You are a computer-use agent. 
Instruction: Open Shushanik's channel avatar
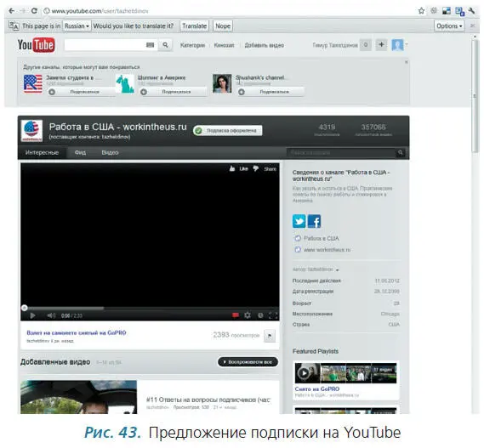[x=222, y=83]
